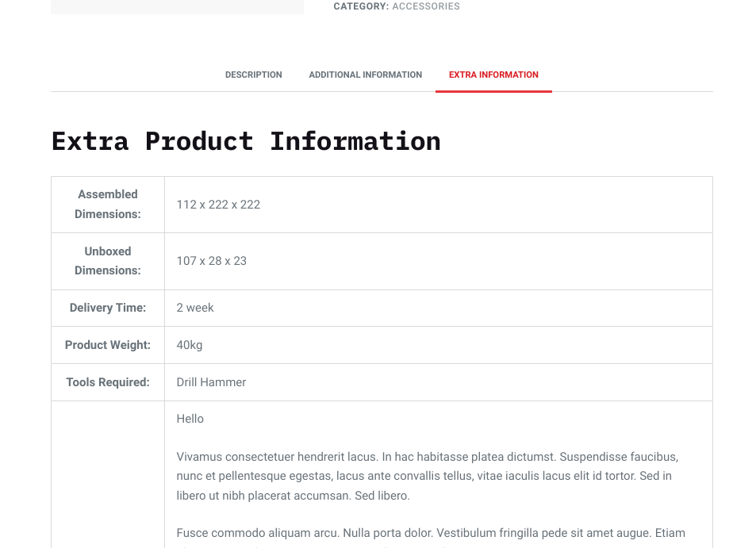Switch to the Additional Information tab
The image size is (756, 548).
[x=365, y=75]
